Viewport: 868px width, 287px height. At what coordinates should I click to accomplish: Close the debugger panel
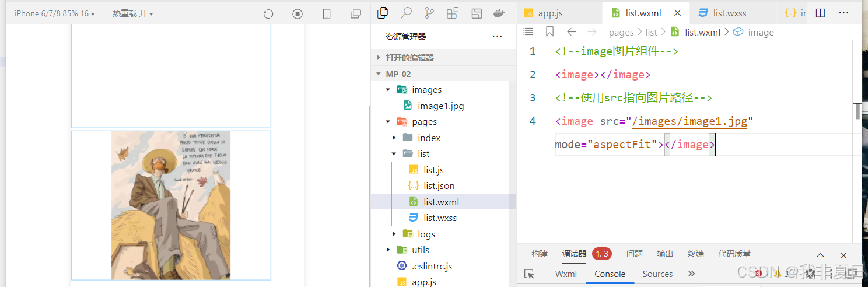click(843, 255)
